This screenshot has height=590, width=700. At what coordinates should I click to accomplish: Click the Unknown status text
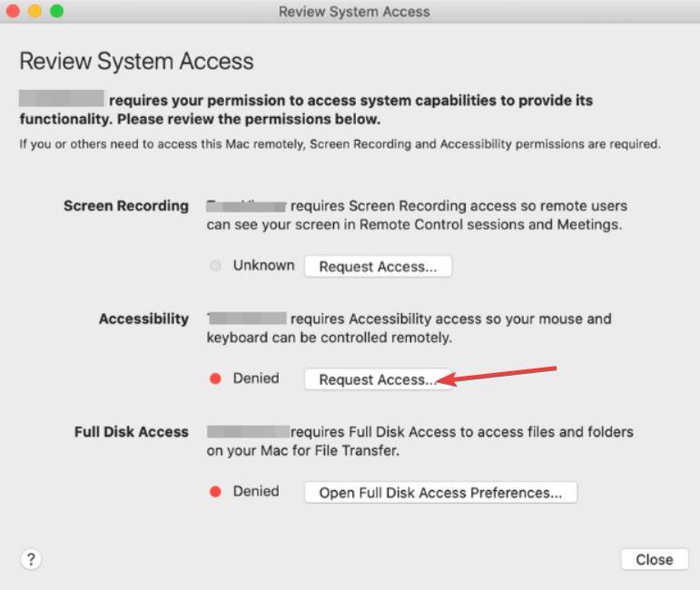point(264,265)
